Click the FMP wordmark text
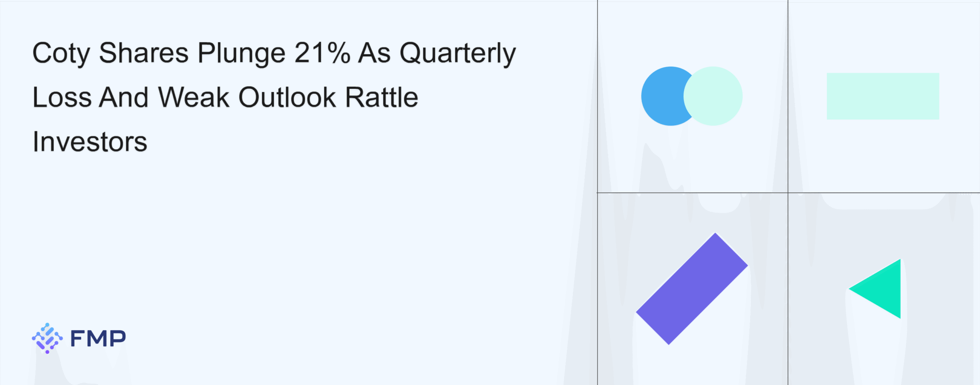This screenshot has height=385, width=980. [98, 339]
